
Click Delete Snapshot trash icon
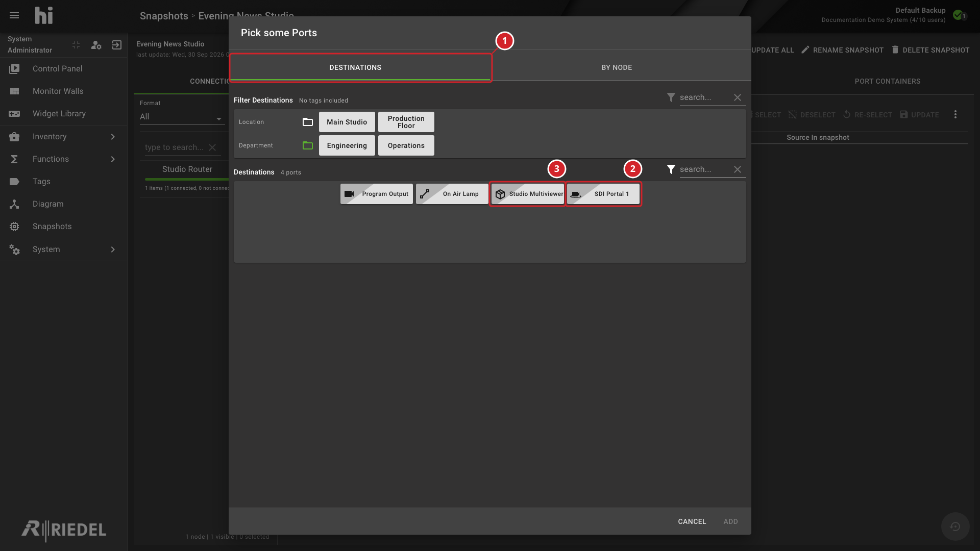[895, 49]
